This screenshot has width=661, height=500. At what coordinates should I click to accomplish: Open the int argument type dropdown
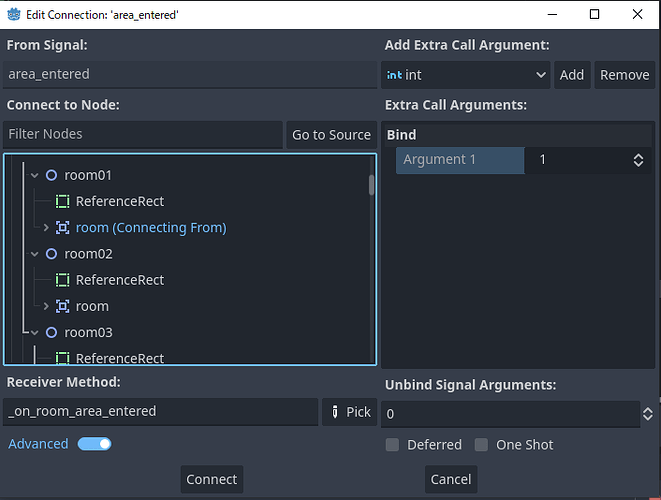(465, 75)
